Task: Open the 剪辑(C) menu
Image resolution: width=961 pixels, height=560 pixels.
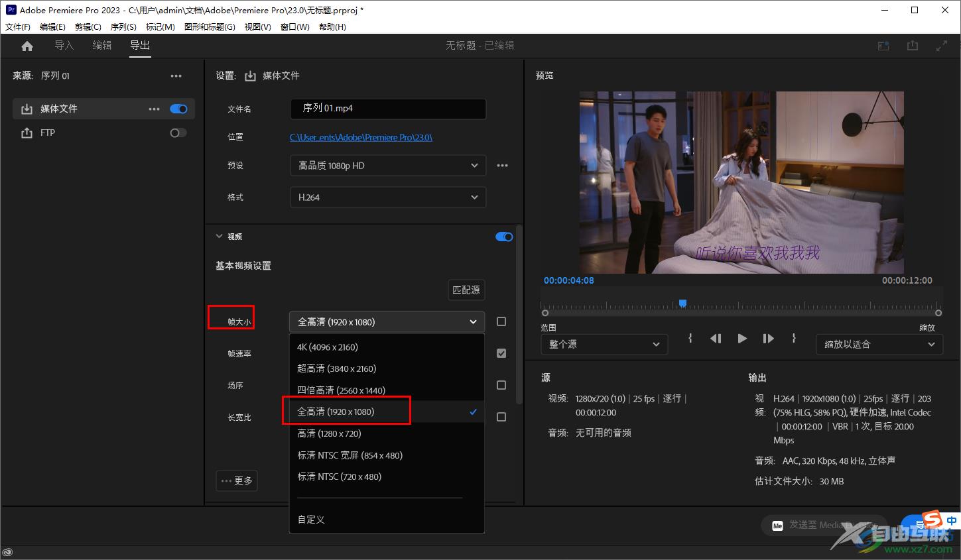Action: (x=88, y=27)
